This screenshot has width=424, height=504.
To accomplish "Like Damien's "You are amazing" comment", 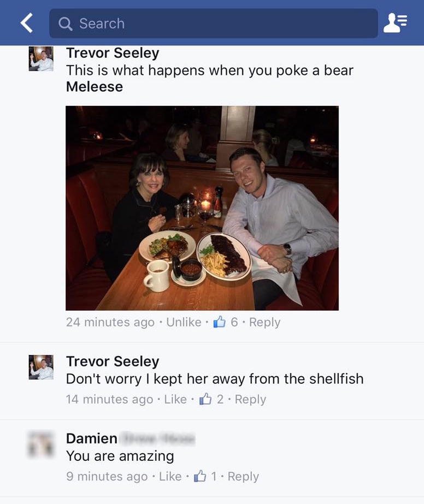I will click(x=170, y=476).
